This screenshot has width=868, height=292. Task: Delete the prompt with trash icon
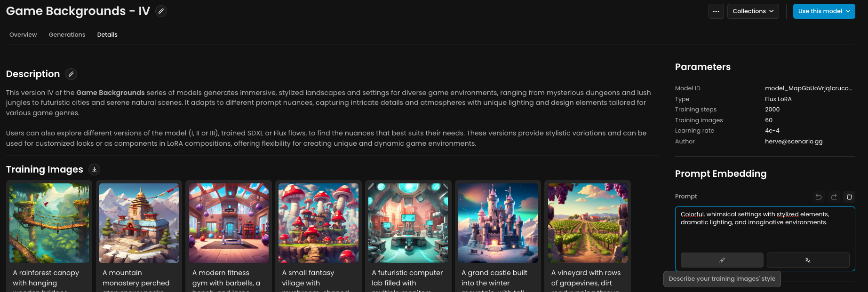coord(849,197)
